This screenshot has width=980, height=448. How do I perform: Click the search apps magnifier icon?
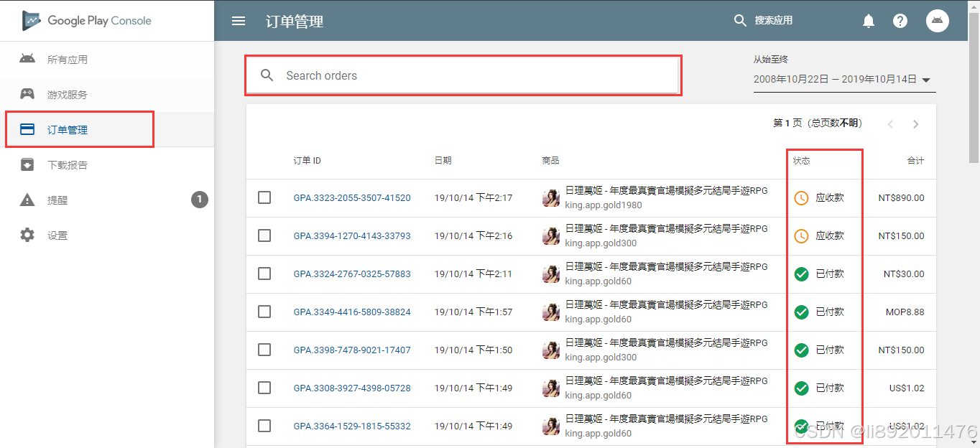[x=740, y=21]
